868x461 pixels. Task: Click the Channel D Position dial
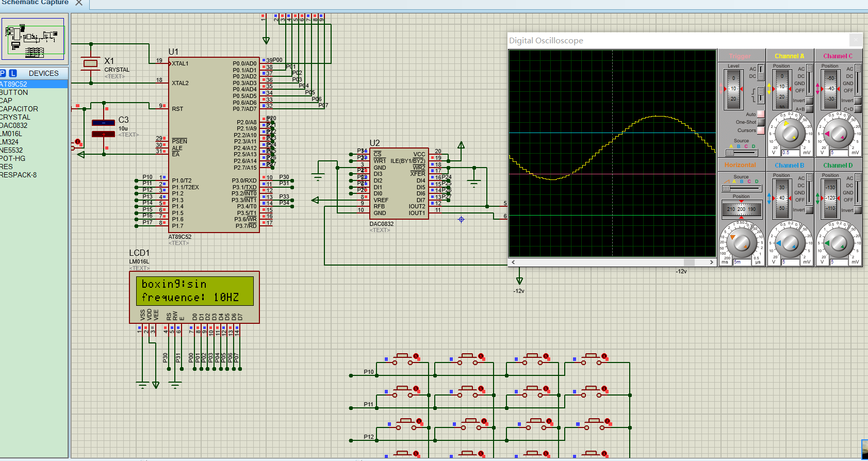coord(830,199)
